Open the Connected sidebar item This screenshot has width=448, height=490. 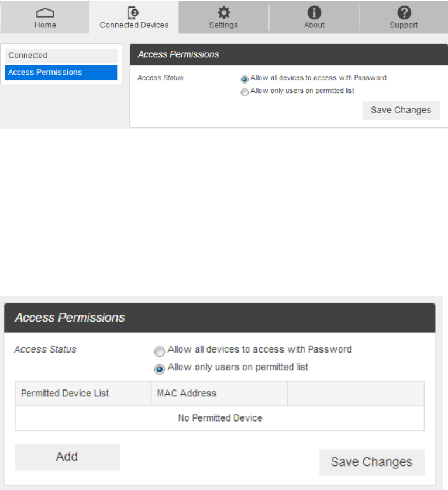point(61,56)
